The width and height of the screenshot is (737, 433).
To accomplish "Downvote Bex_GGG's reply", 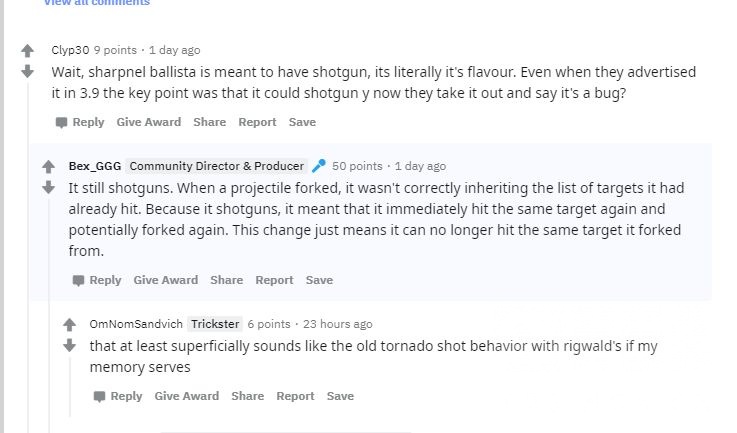I will click(x=48, y=187).
